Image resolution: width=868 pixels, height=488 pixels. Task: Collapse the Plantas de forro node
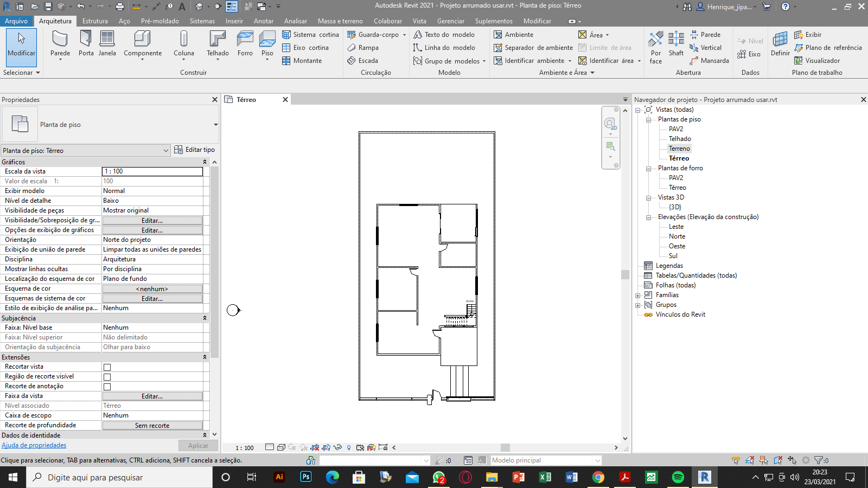(648, 169)
